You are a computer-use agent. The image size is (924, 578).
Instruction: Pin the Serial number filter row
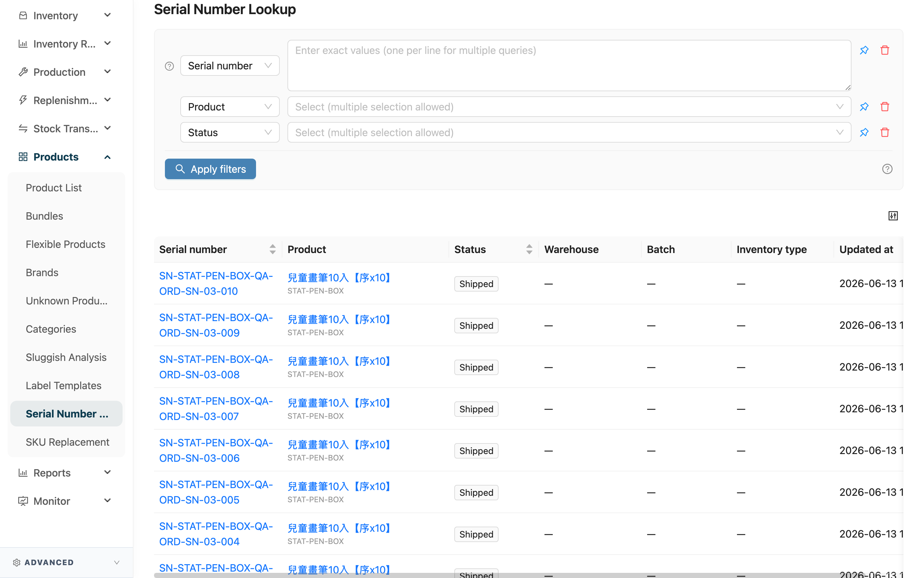[x=864, y=50]
